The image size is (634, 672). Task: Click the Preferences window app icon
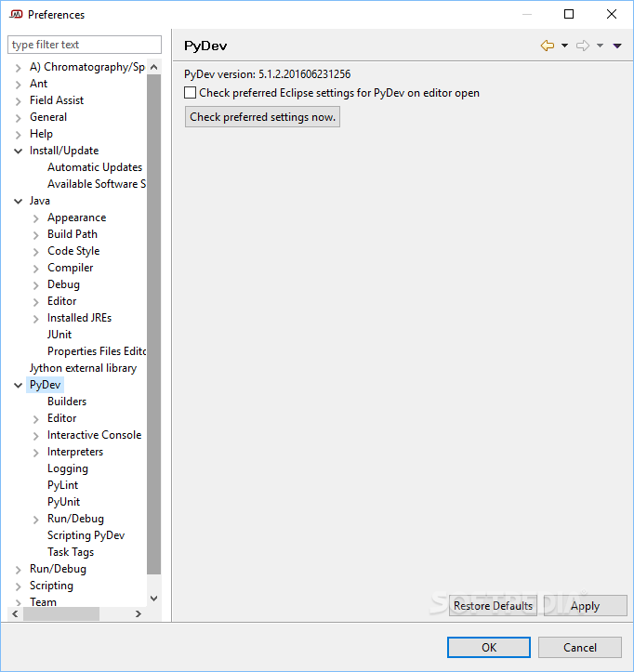click(x=16, y=15)
